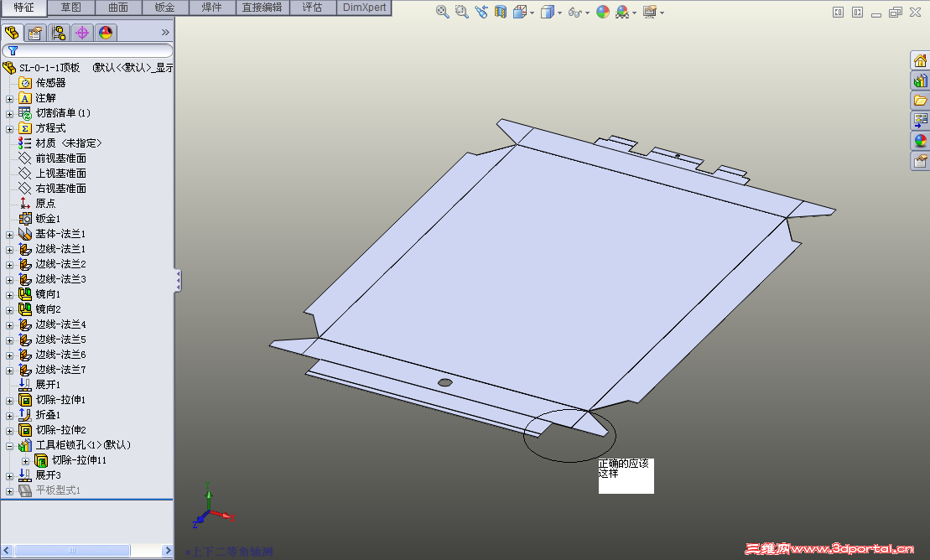
Task: Click the Zoom to Area icon
Action: [461, 12]
